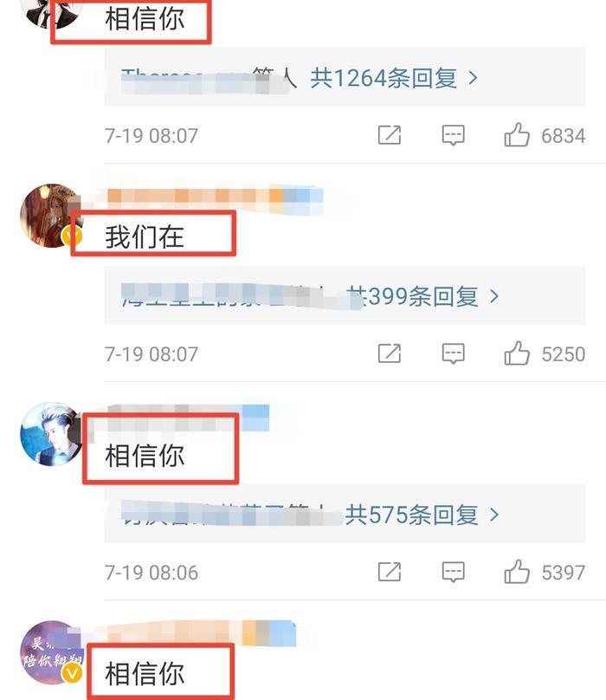This screenshot has height=700, width=606.
Task: Open the purple avatar with gold V badge
Action: click(x=51, y=652)
